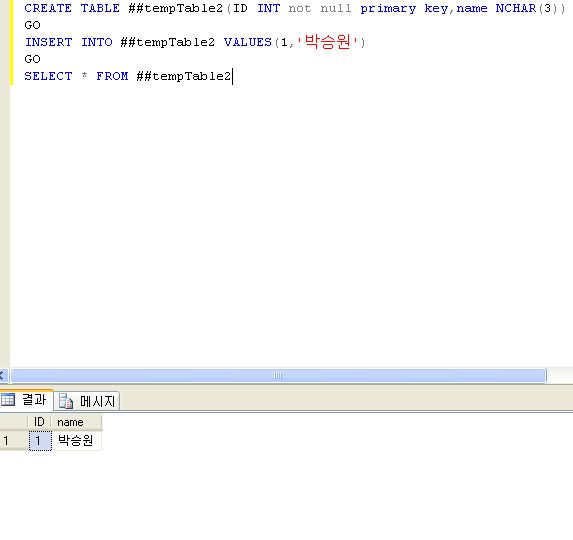
Task: Click the first GO line in the query
Action: pyautogui.click(x=32, y=25)
